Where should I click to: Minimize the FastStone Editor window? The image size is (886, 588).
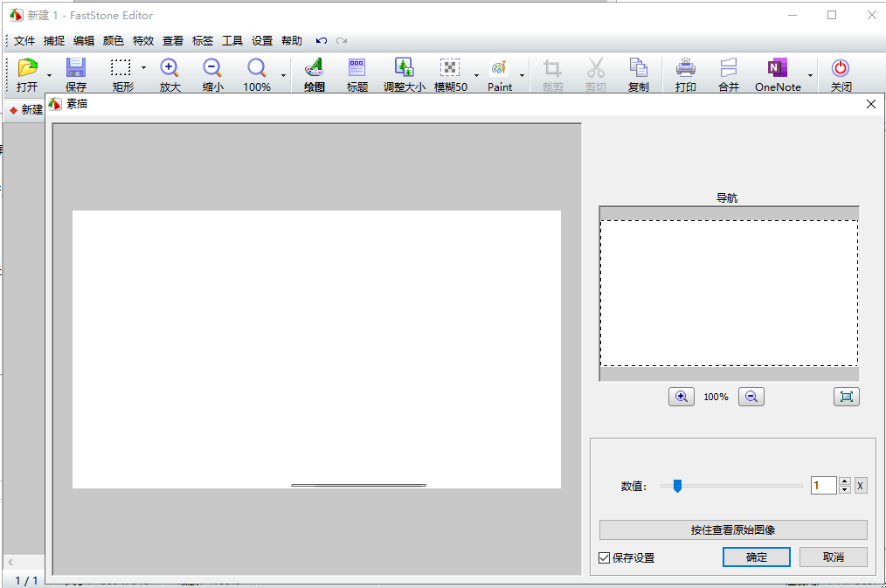tap(793, 15)
